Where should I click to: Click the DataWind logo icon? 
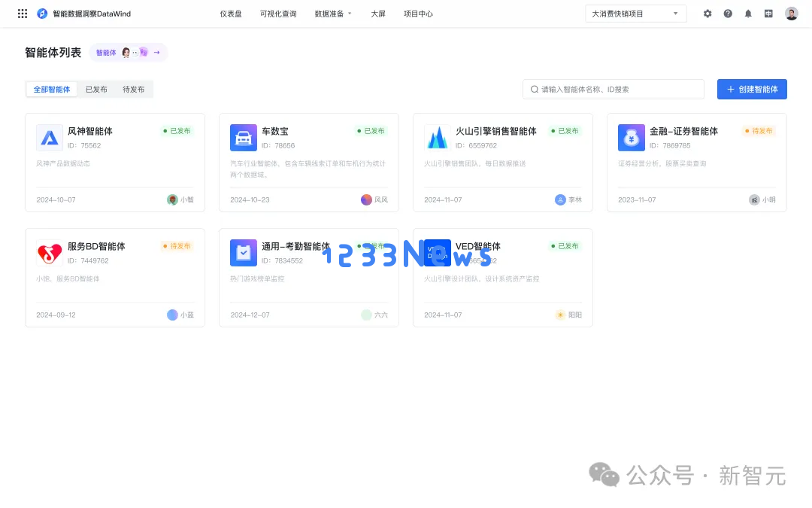[42, 14]
